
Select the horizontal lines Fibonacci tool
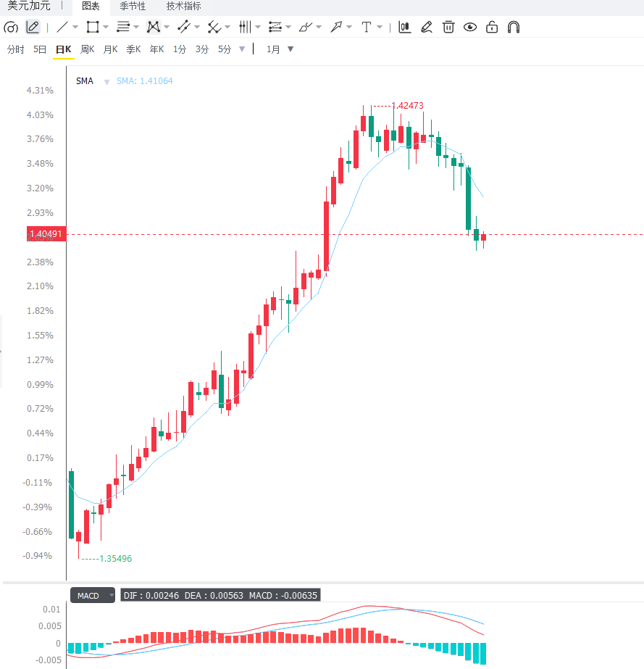(x=123, y=28)
